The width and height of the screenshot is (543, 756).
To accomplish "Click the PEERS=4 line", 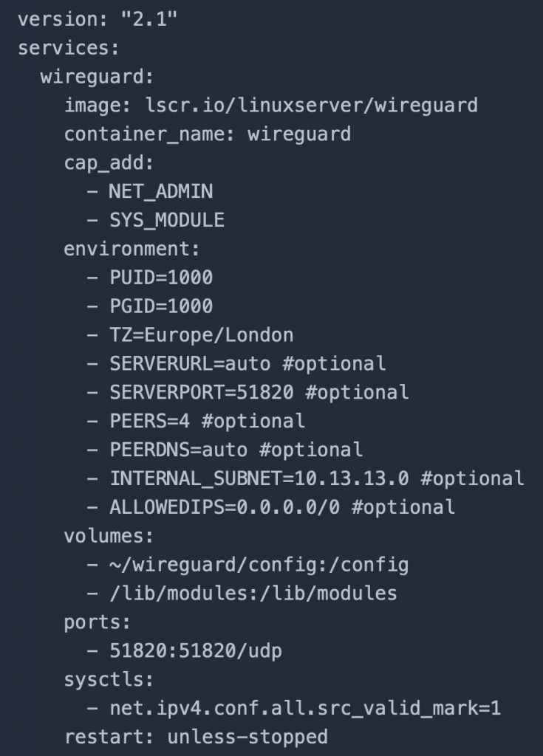I will point(196,422).
